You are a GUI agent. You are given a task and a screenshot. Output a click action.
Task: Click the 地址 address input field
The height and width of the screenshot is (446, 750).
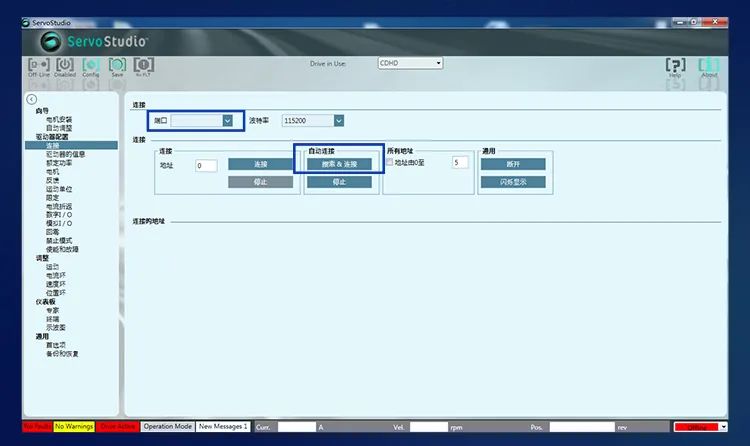(206, 166)
